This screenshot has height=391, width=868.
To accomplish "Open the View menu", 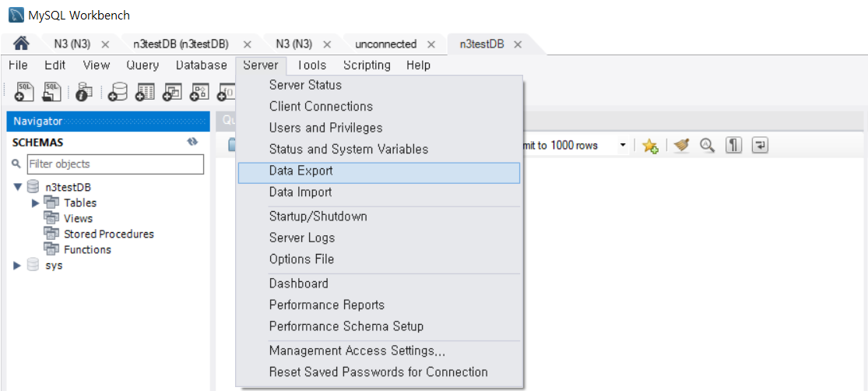I will pos(97,65).
